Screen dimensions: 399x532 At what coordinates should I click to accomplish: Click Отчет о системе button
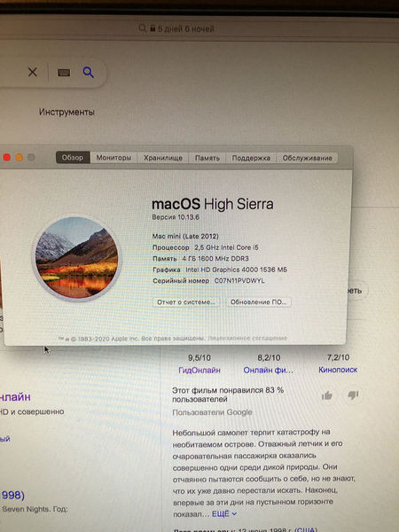[186, 302]
